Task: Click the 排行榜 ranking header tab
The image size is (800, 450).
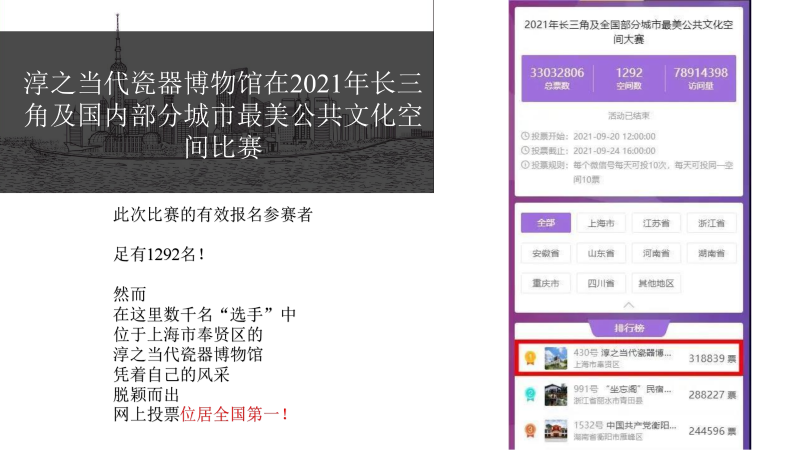Action: coord(628,328)
